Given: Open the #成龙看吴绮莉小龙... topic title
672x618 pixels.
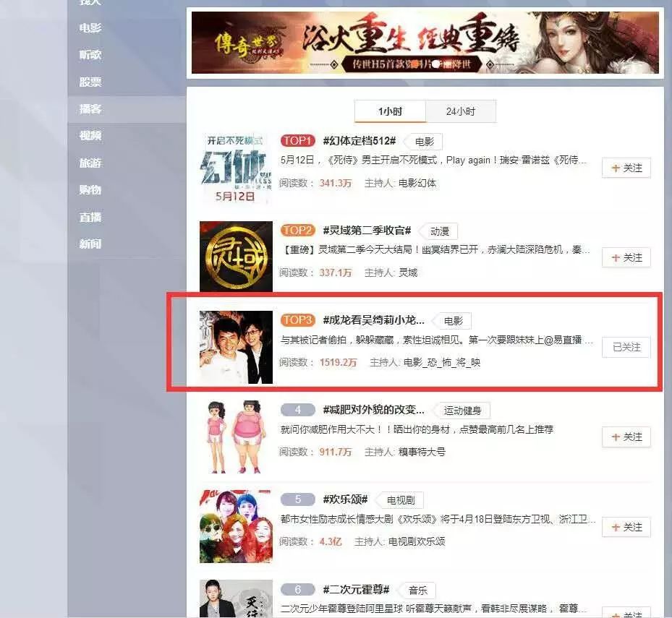Looking at the screenshot, I should [x=374, y=320].
